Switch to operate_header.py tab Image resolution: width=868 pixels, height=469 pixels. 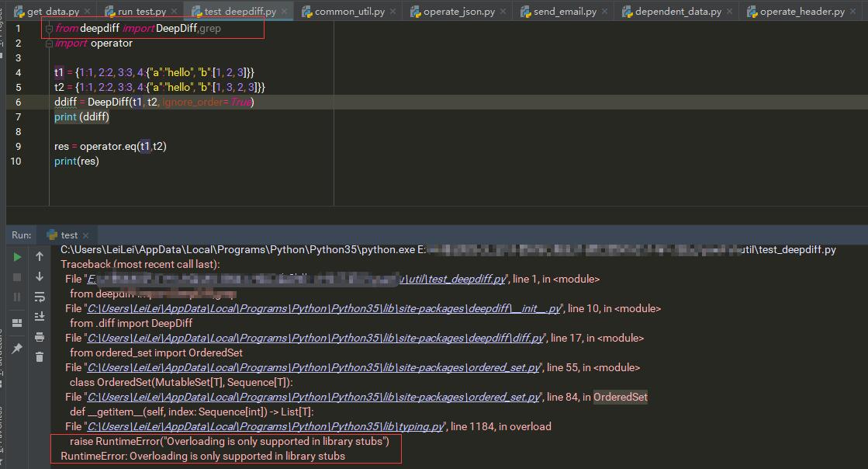pos(802,11)
